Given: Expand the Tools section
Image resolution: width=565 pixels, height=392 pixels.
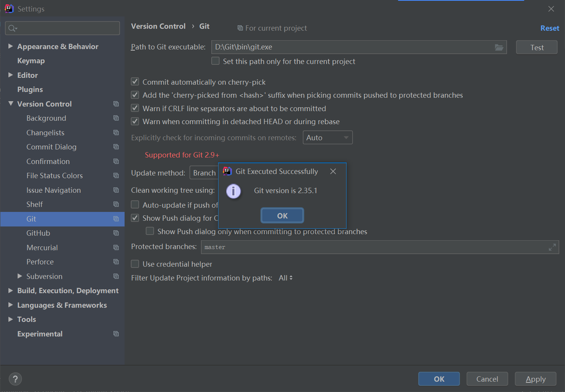Looking at the screenshot, I should (11, 319).
